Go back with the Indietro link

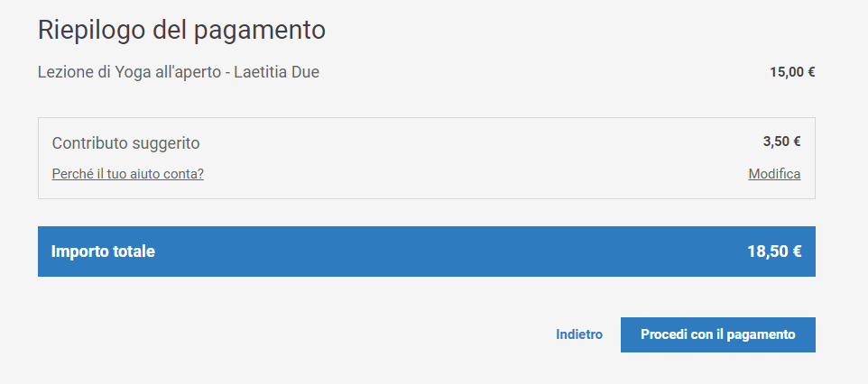point(579,334)
